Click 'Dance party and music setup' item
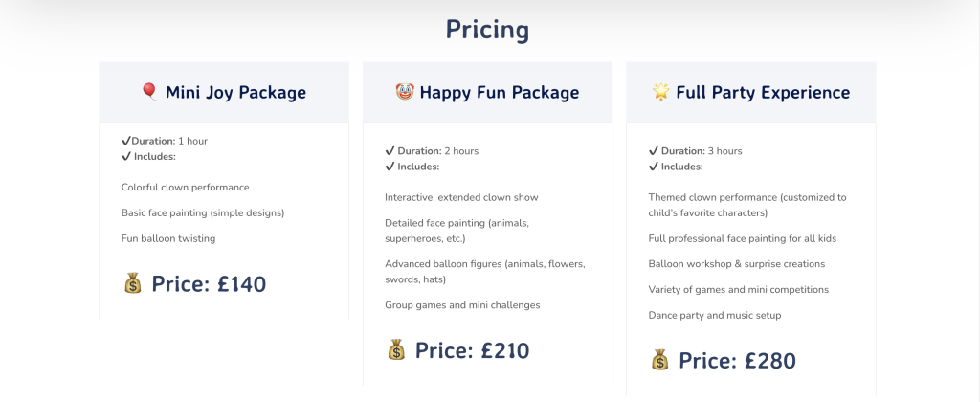Image resolution: width=980 pixels, height=402 pixels. click(714, 315)
